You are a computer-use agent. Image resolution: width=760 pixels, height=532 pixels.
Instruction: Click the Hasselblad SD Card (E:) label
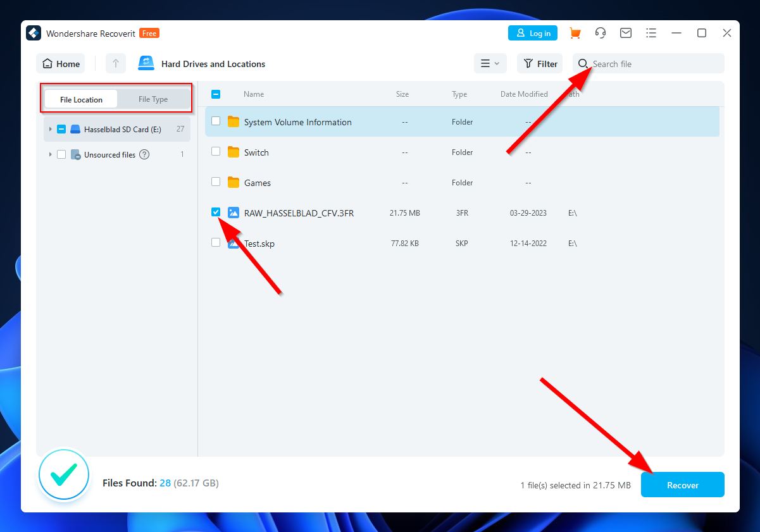pos(123,129)
